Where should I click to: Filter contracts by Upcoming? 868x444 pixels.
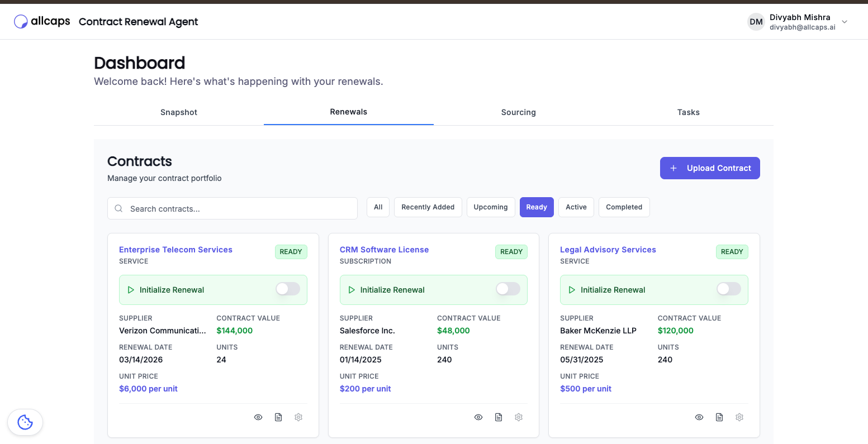491,207
